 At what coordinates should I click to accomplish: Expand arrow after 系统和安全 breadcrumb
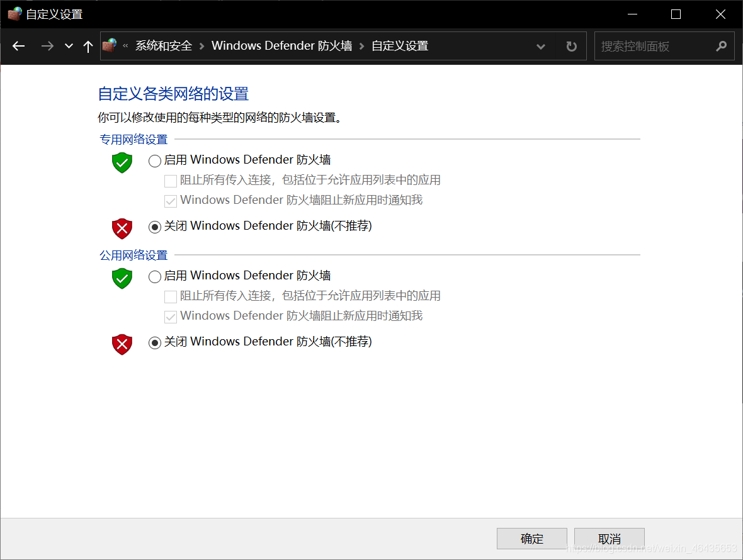202,46
